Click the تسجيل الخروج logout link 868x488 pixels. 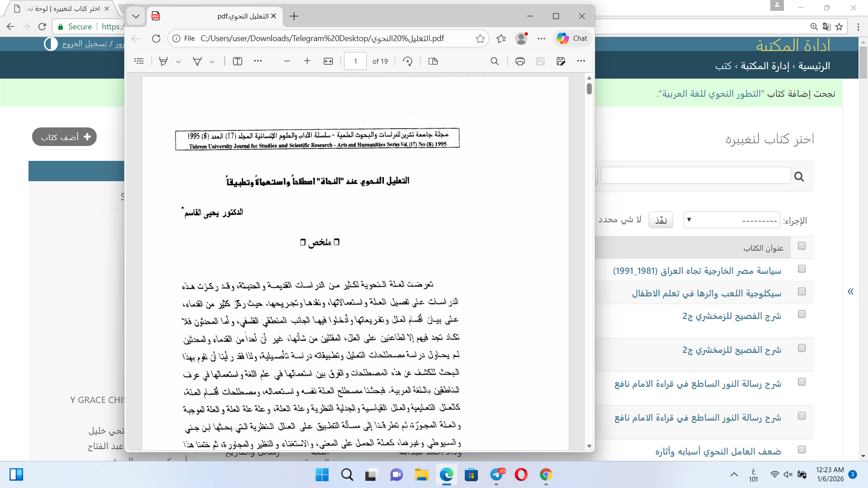pyautogui.click(x=85, y=44)
